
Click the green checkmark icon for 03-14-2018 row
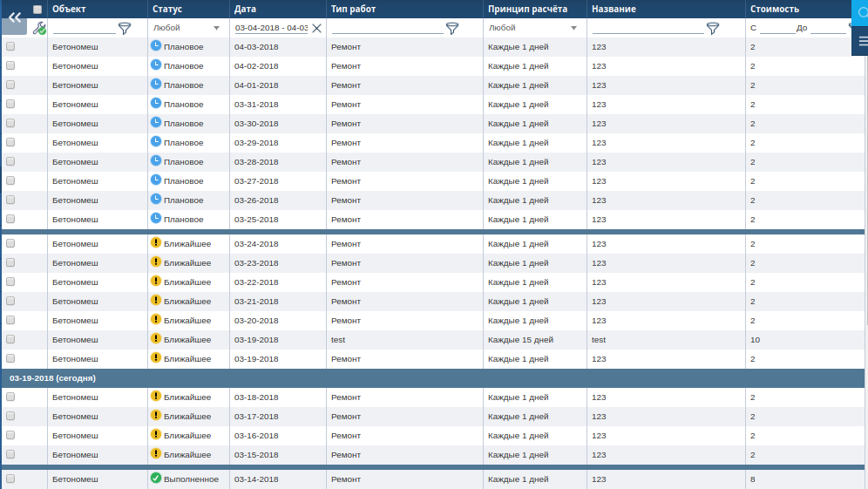[x=156, y=479]
